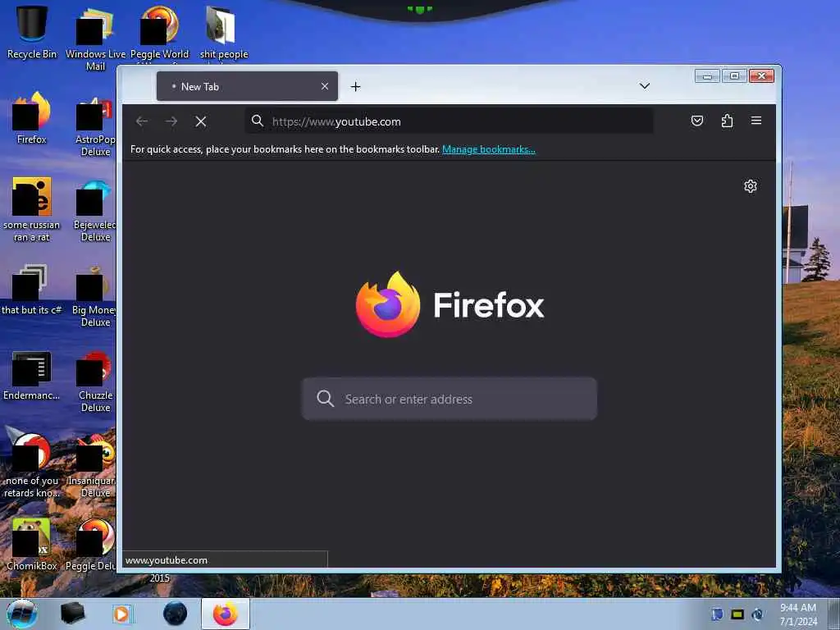Click the magnifier icon in address bar
840x630 pixels.
[x=258, y=121]
